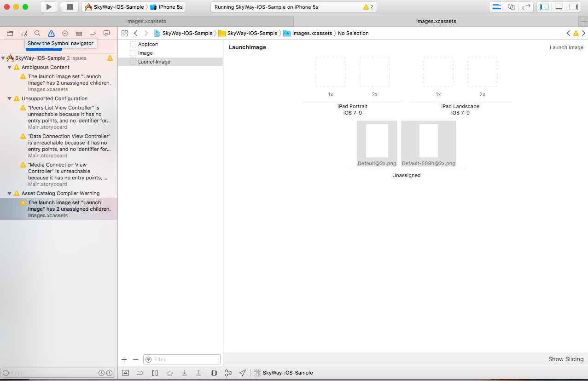Select the Standard editor icon

point(497,7)
